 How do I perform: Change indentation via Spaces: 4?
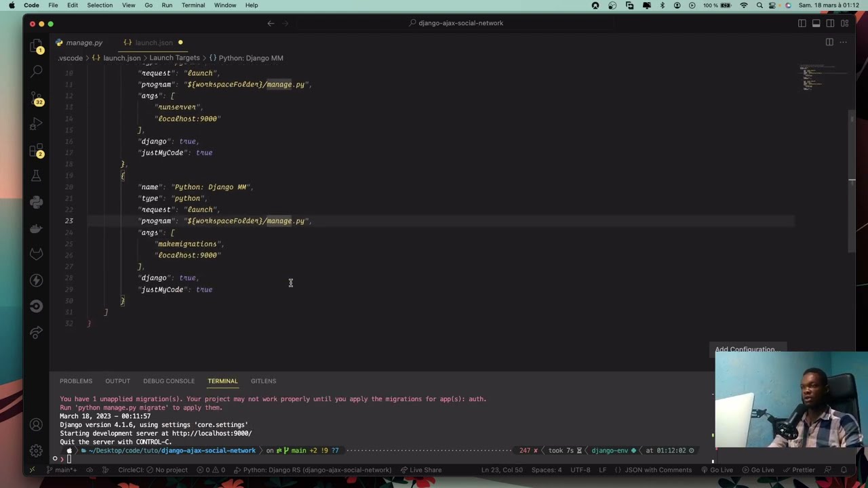[547, 470]
